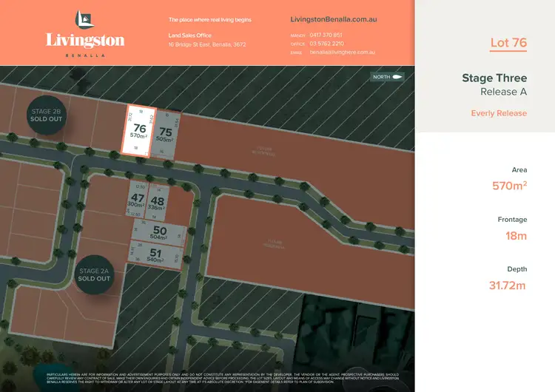This screenshot has width=555, height=392.
Task: Click the address 16 Bridge St East, Benalla
Action: click(207, 44)
